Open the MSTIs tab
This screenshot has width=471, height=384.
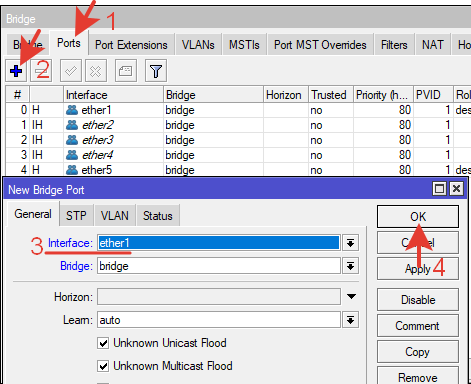pyautogui.click(x=244, y=45)
